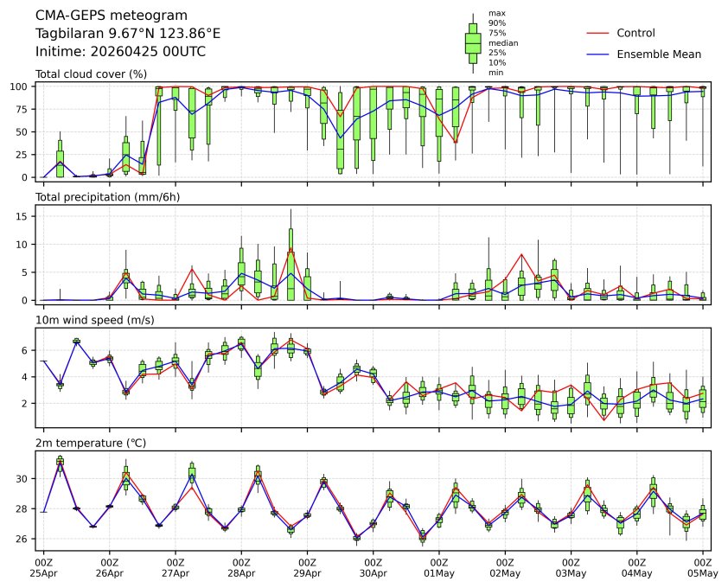Click the blue Ensemble Mean legend line

[x=598, y=54]
